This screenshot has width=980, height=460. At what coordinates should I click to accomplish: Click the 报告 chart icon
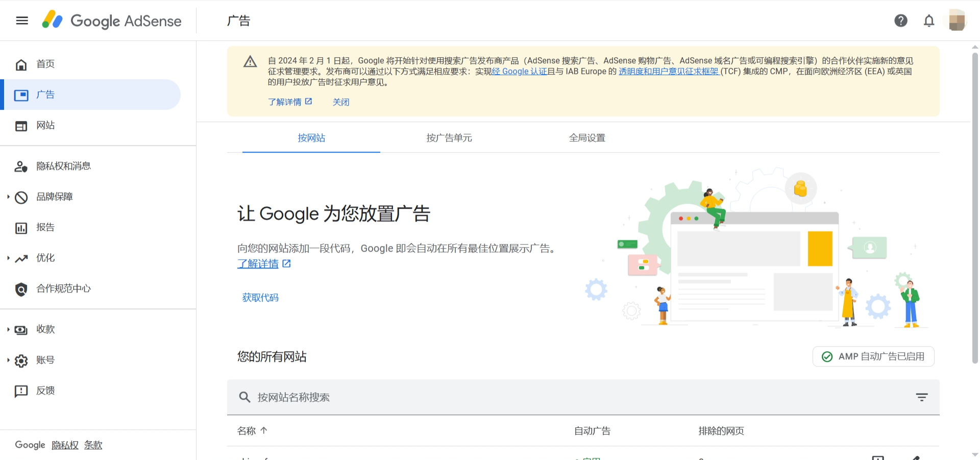click(21, 228)
